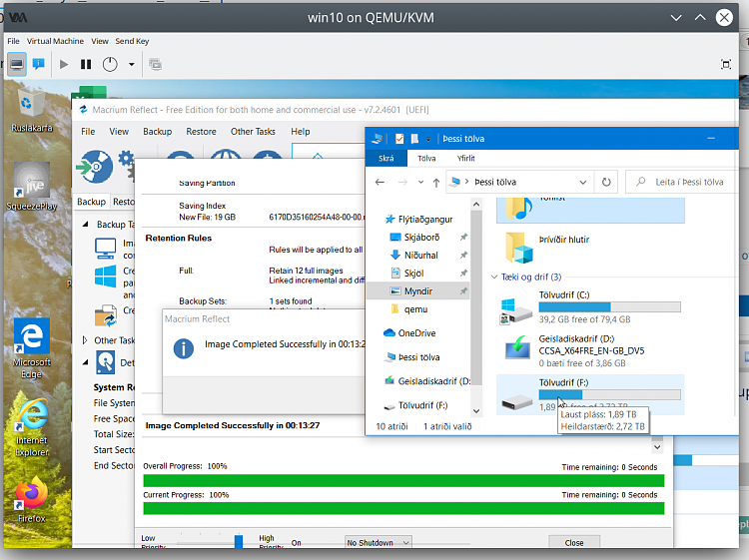Launch Internet Explorer desktop shortcut

[32, 428]
